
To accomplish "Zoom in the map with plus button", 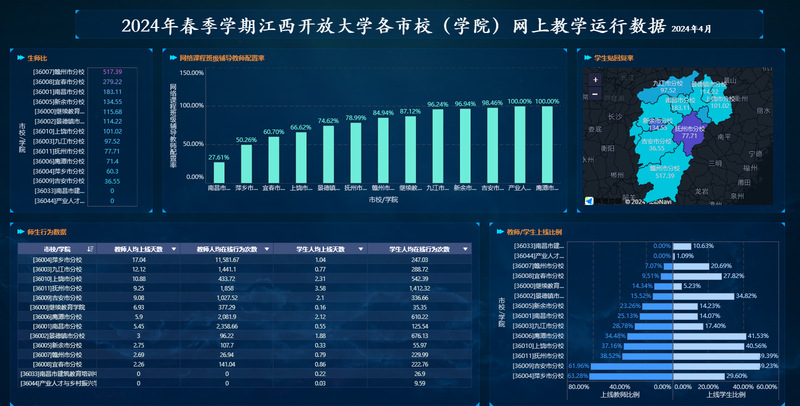I will pyautogui.click(x=595, y=80).
